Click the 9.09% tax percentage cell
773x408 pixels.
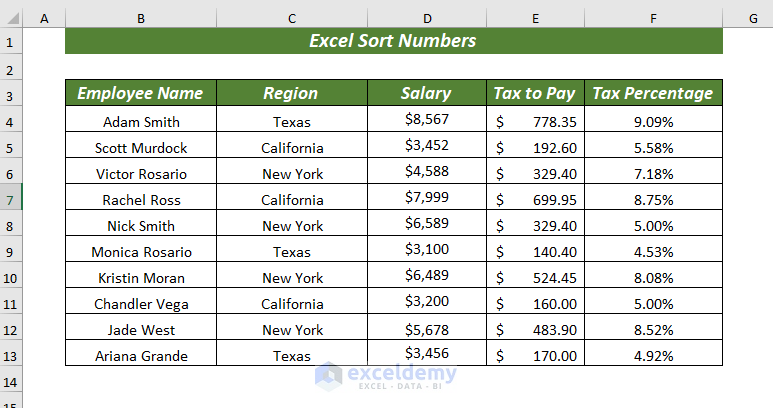[x=653, y=122]
